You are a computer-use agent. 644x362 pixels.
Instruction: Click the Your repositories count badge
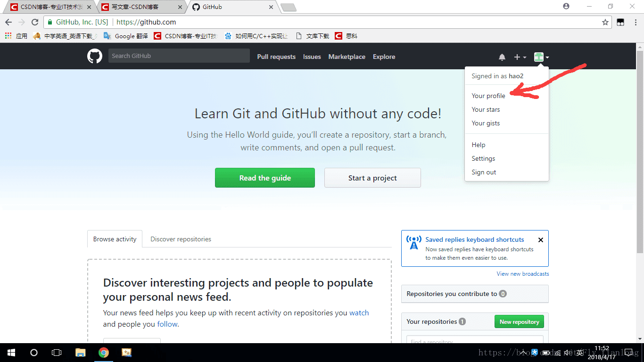point(462,321)
